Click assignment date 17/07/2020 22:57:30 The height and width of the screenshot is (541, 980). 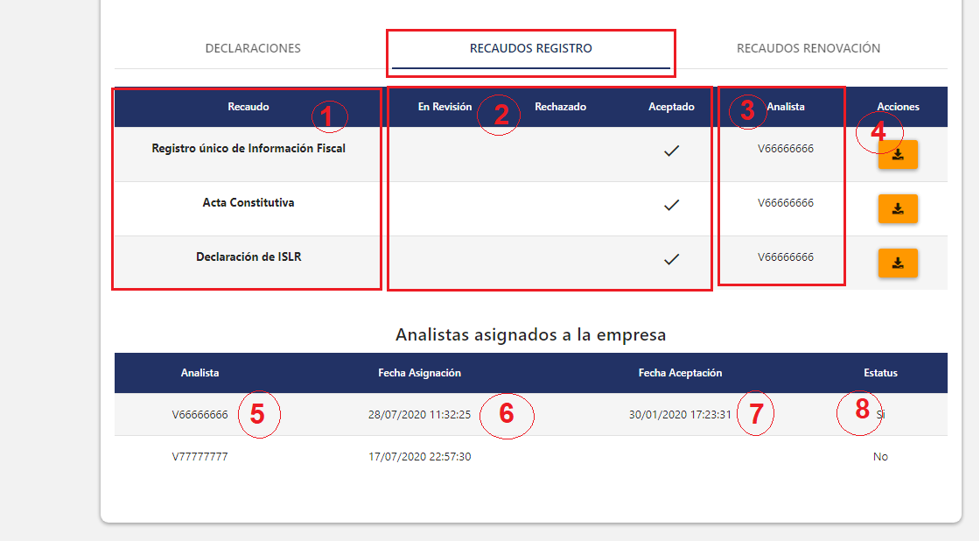(419, 457)
